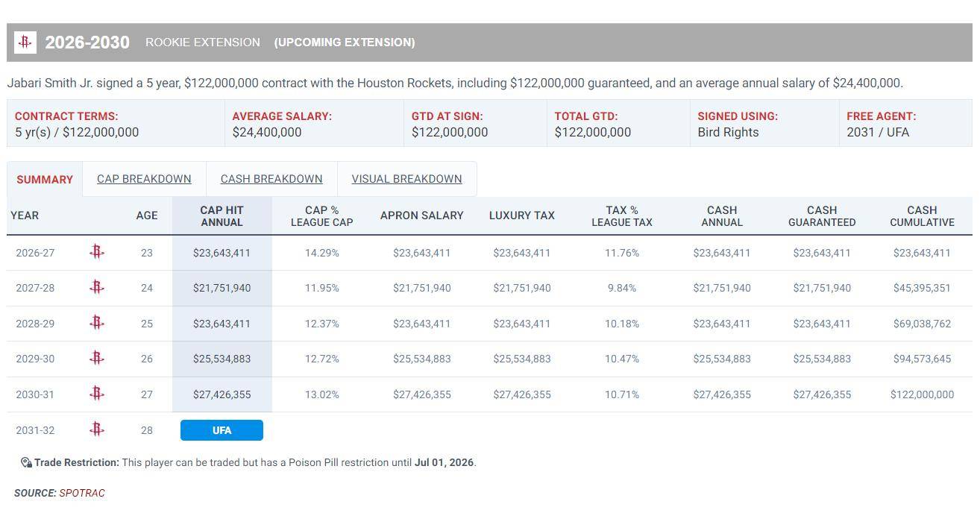Click the Cap Hit Annual column header
Image resolution: width=980 pixels, height=513 pixels.
coord(222,216)
